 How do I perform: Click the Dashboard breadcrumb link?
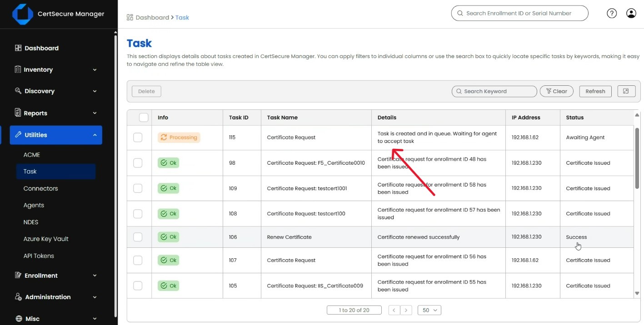tap(152, 17)
